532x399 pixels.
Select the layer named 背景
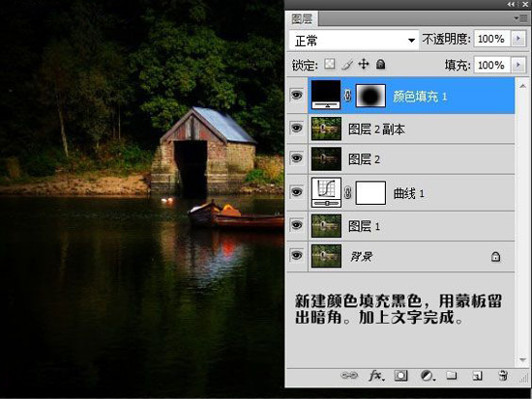(361, 256)
